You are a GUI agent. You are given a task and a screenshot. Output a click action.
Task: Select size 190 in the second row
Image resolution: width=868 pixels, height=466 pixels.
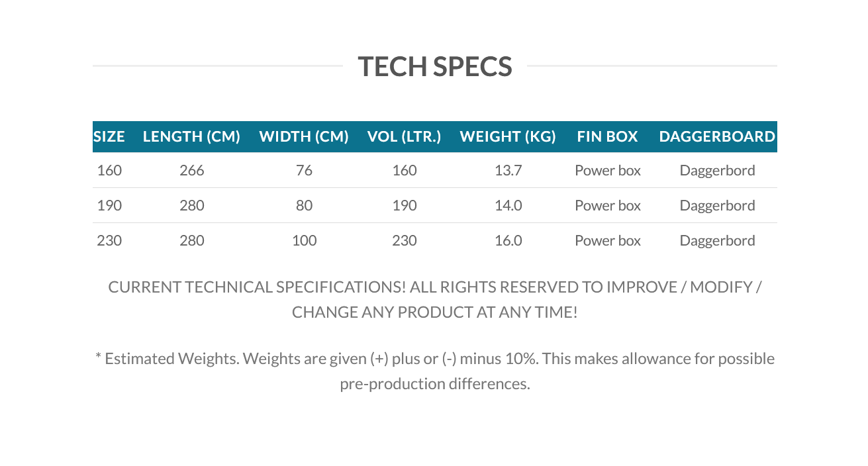click(109, 205)
